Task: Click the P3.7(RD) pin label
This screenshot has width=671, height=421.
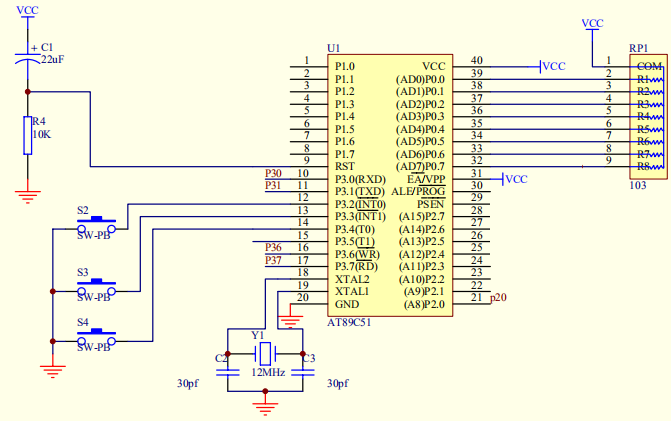Action: (356, 267)
